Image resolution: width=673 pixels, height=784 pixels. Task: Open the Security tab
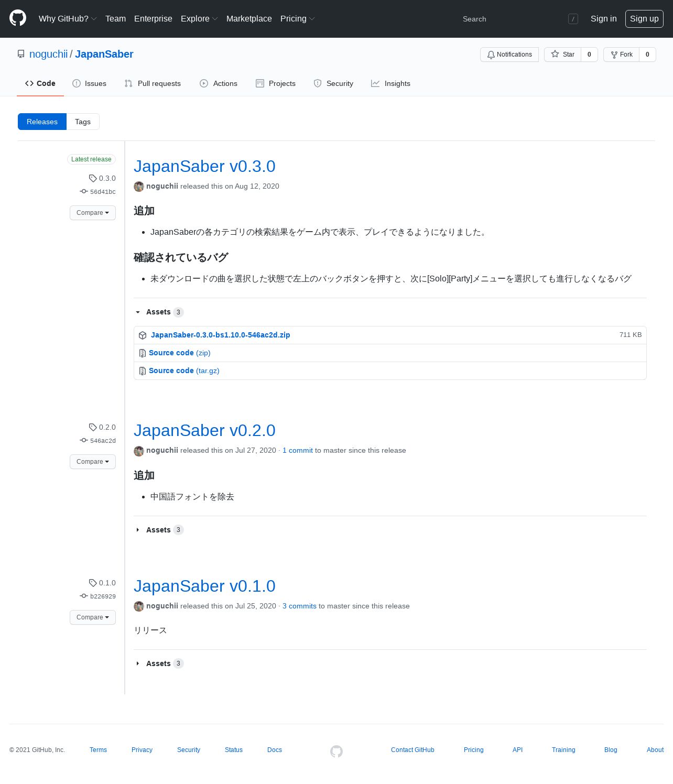coord(333,83)
